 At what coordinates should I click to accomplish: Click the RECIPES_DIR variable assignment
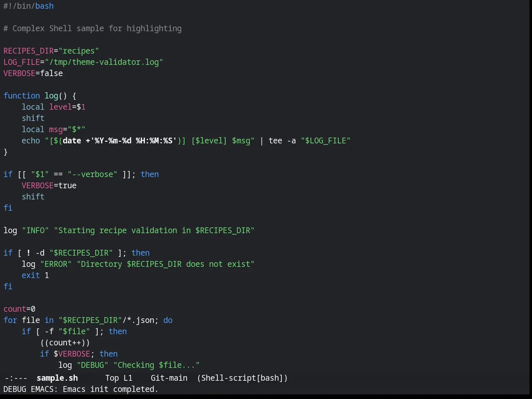(51, 51)
